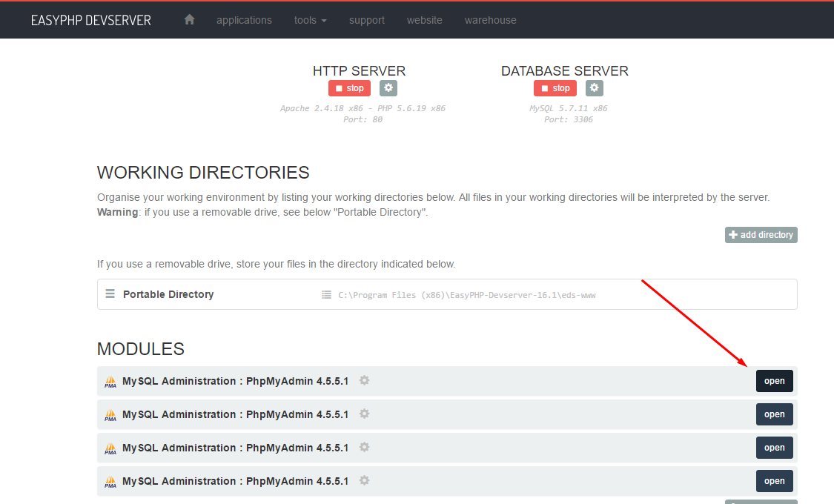The height and width of the screenshot is (504, 834).
Task: Click the WORKING DIRECTORIES heading
Action: tap(203, 173)
